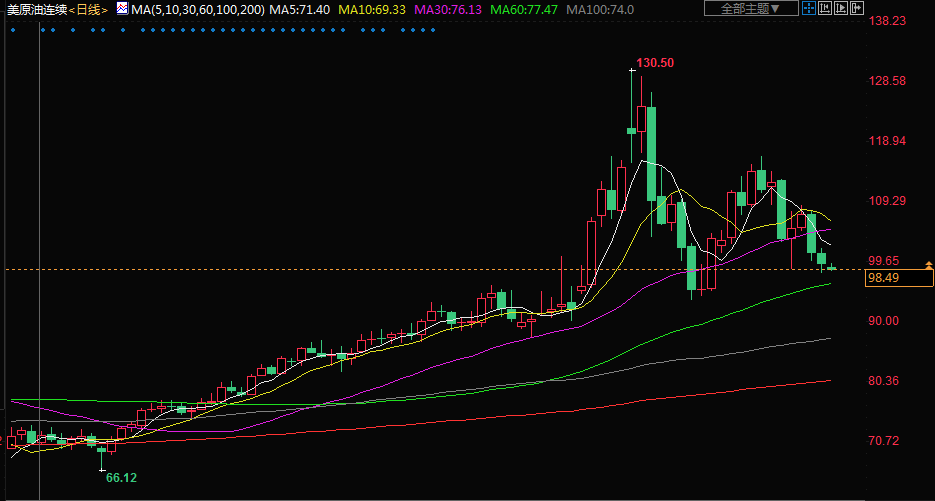Open the 全部主题 dropdown
The image size is (935, 501).
click(751, 8)
